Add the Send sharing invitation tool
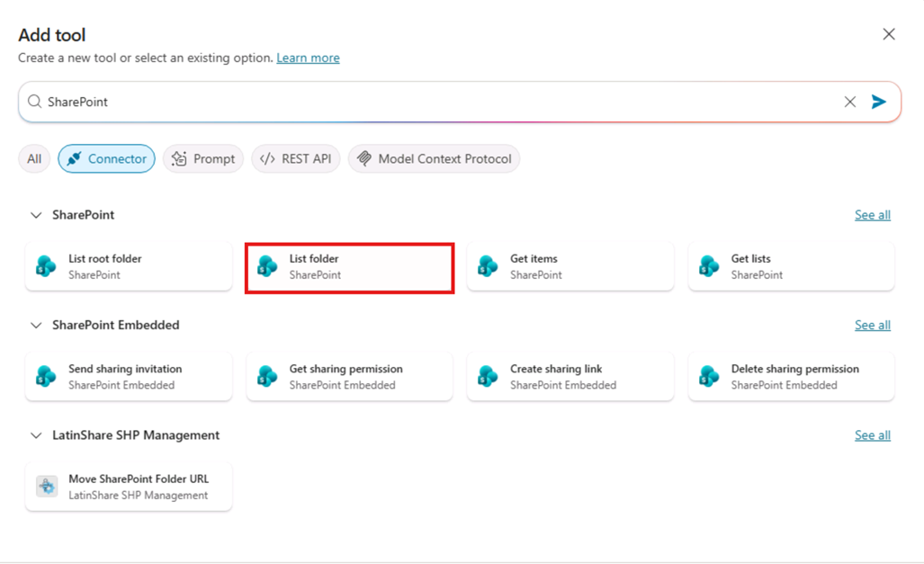 [x=129, y=377]
